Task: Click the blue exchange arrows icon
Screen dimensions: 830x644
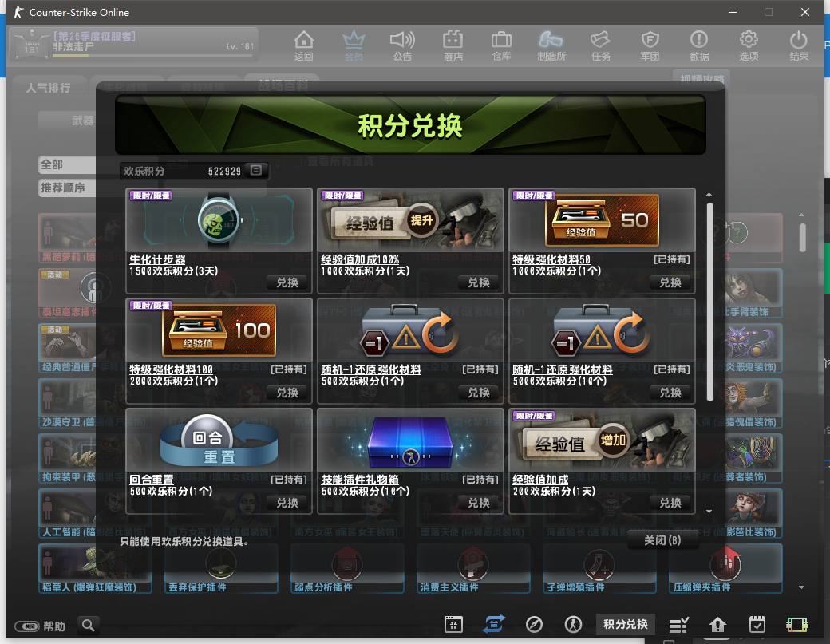Action: point(493,624)
